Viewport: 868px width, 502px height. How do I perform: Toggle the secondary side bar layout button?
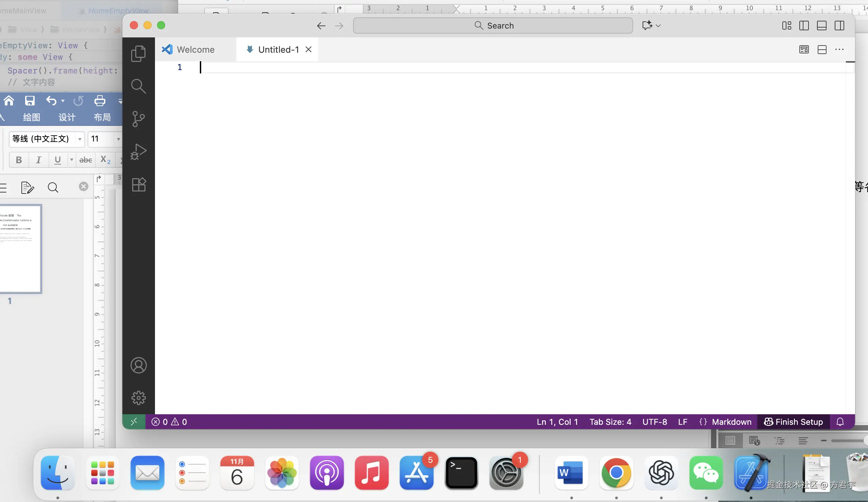click(839, 26)
